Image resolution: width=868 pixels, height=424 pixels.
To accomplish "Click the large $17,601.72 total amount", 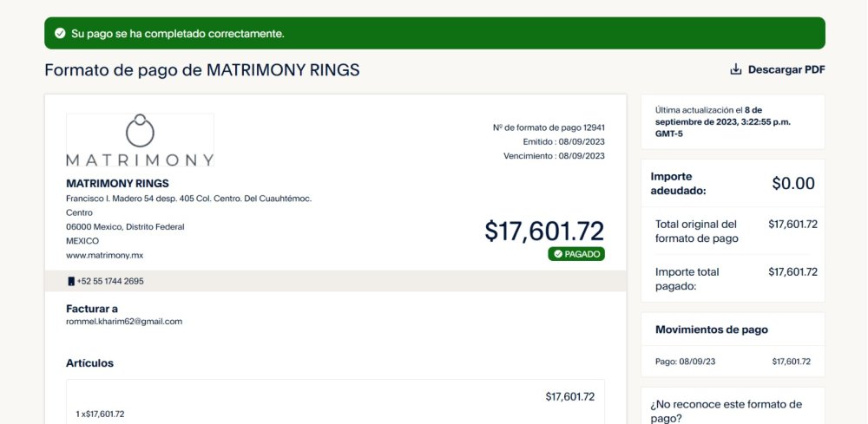I will pos(544,231).
